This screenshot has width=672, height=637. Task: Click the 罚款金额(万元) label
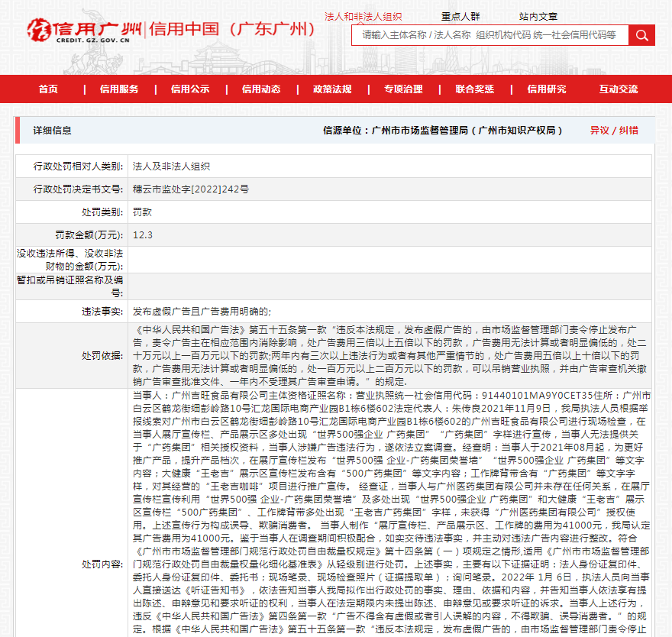coord(89,235)
